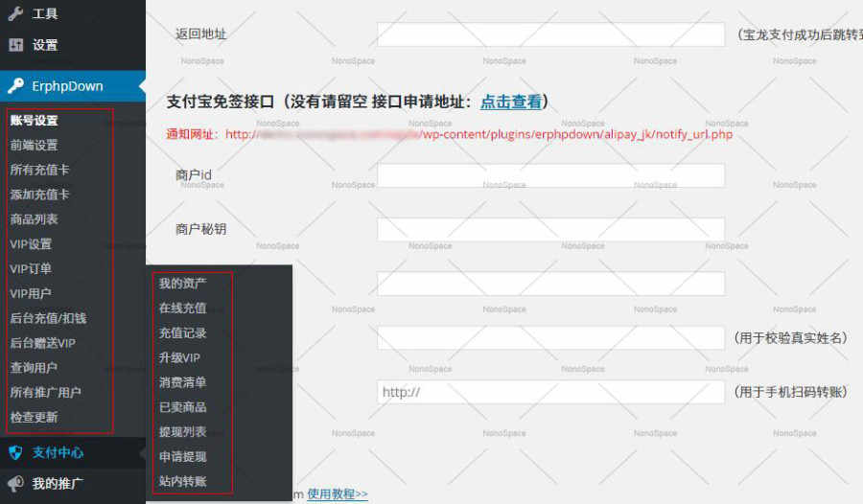Select the ErphpDown menu item
Image resolution: width=863 pixels, height=504 pixels.
(73, 86)
